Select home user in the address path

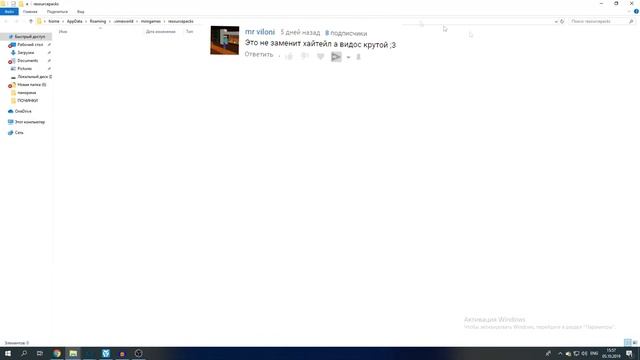pos(53,21)
